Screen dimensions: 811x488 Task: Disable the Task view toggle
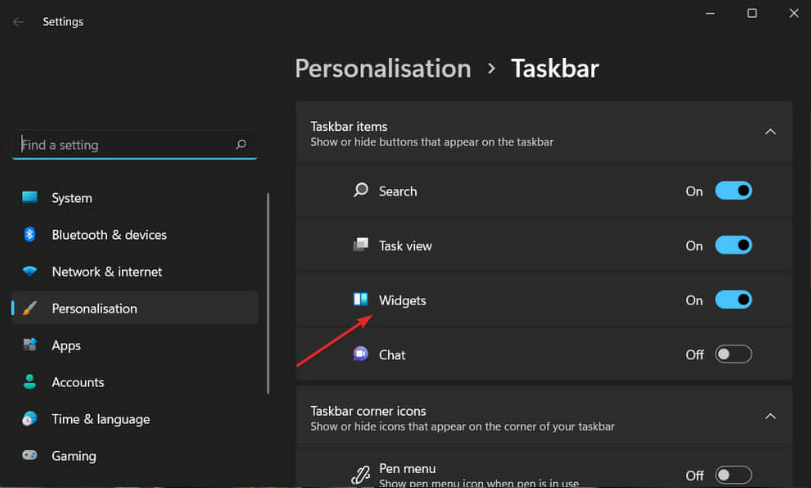click(733, 245)
